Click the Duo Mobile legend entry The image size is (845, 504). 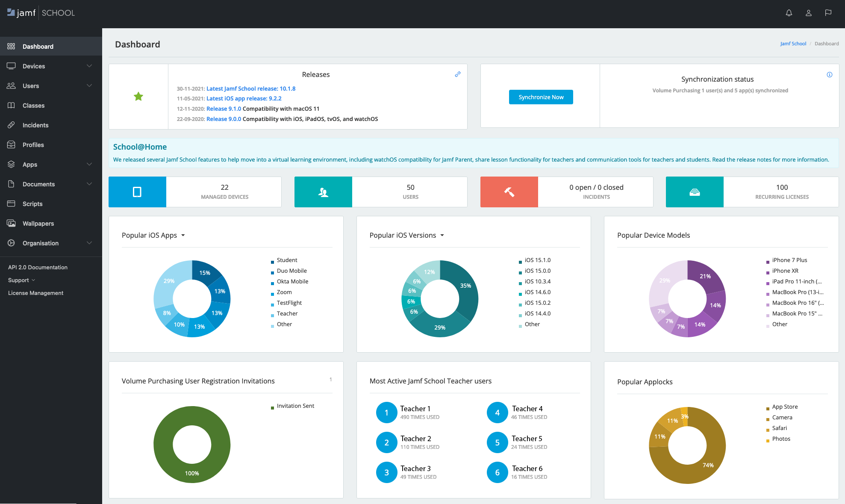[x=291, y=271]
